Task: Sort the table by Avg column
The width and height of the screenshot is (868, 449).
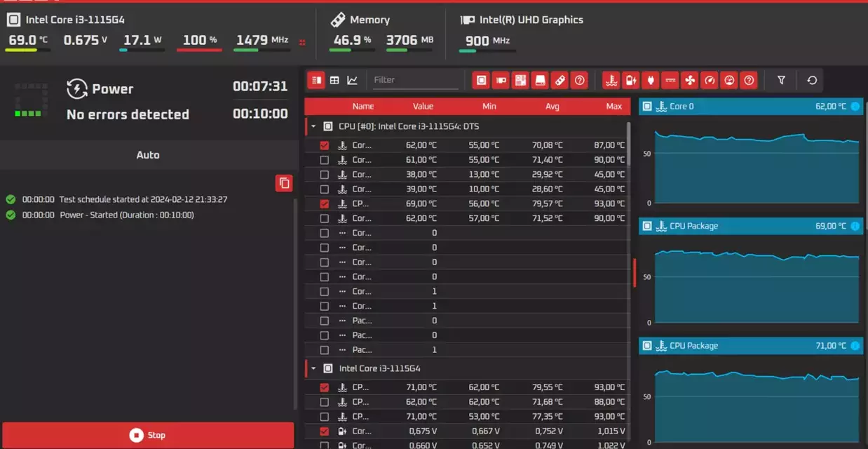Action: tap(552, 107)
